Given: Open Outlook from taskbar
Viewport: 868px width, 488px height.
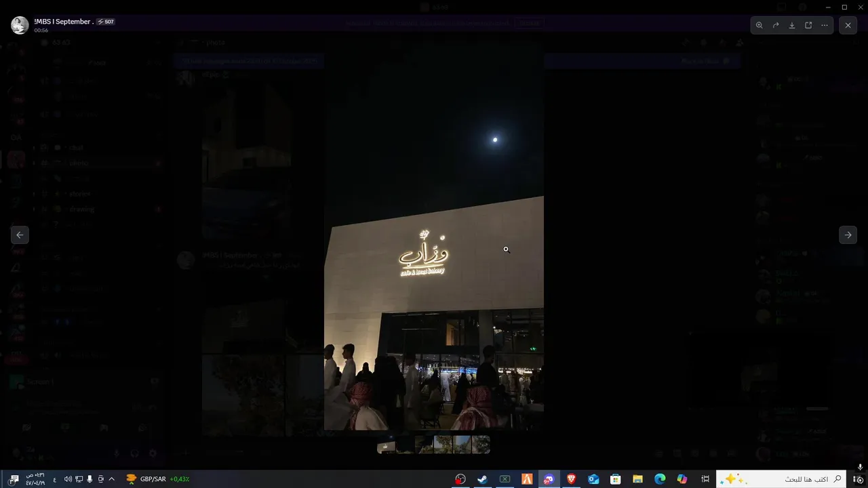Looking at the screenshot, I should (593, 479).
